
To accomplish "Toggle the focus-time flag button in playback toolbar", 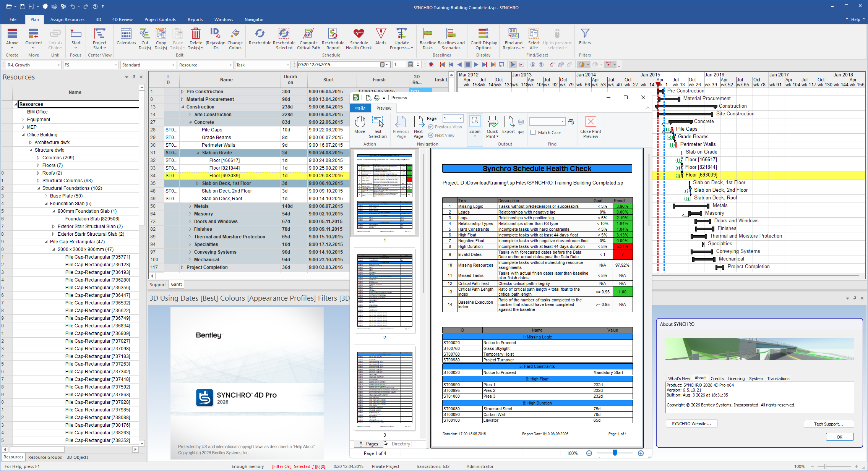I will click(x=513, y=65).
